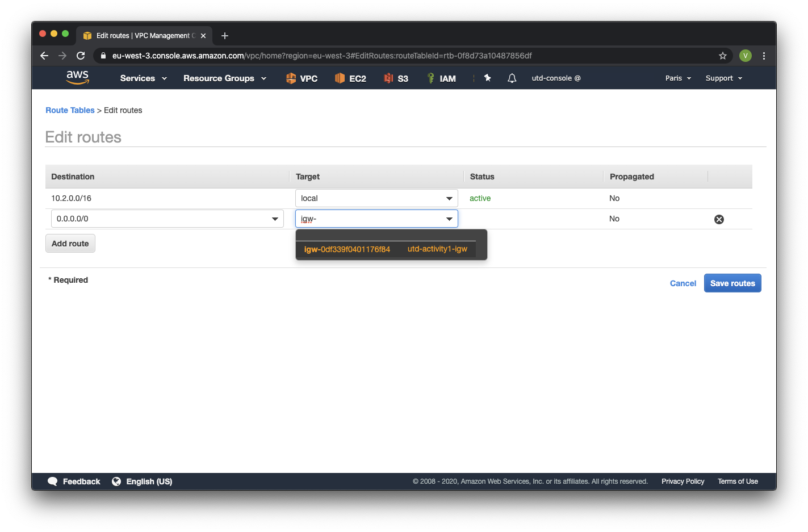Select igw-0df339f0401176f84 from suggestions
The height and width of the screenshot is (532, 808).
[x=386, y=249]
